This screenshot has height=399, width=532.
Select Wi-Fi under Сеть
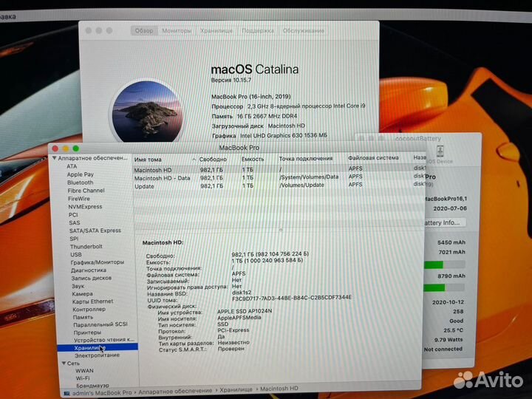[83, 378]
